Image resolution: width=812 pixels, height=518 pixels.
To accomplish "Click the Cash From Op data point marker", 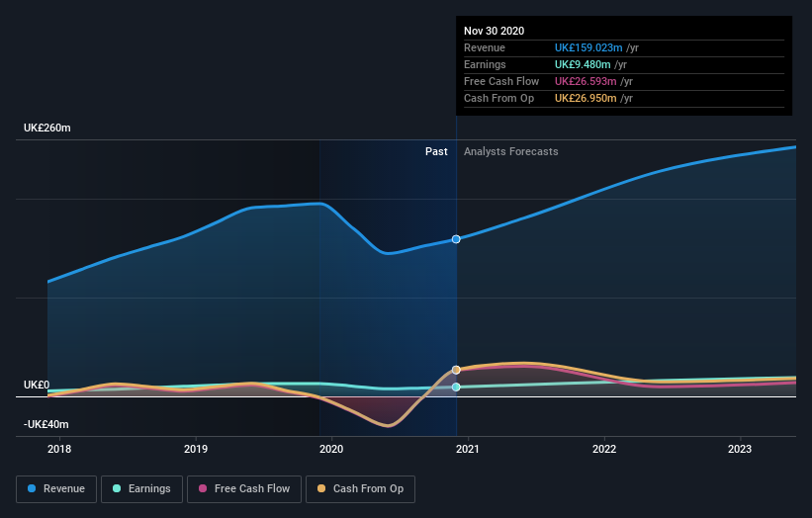I will 456,370.
